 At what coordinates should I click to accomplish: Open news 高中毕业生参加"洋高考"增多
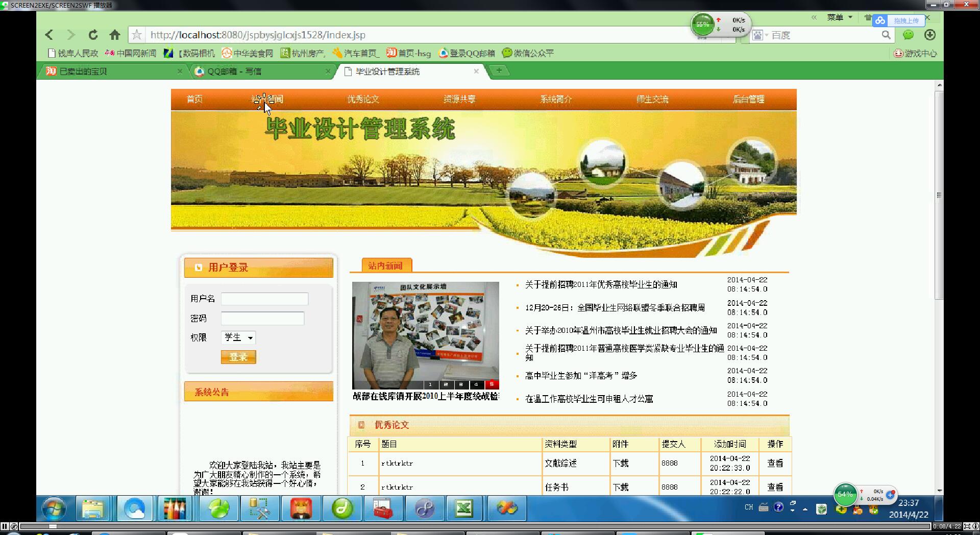pyautogui.click(x=581, y=375)
